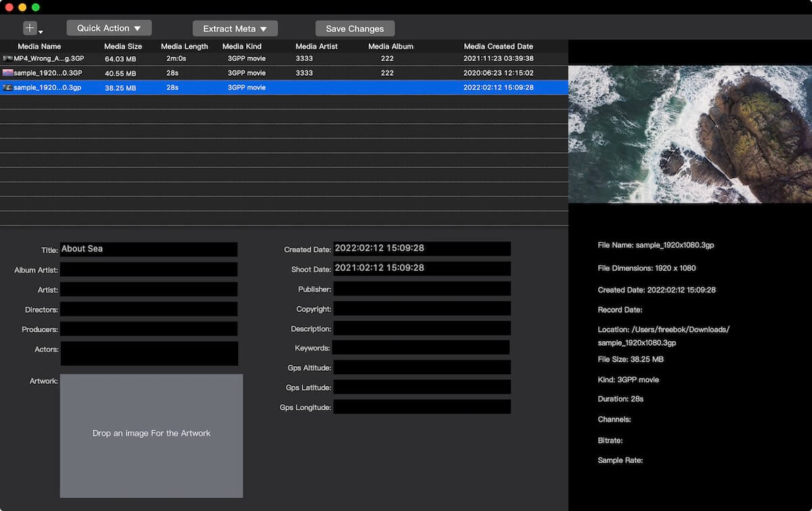Open the Extract Meta dropdown
This screenshot has width=812, height=511.
coord(235,28)
